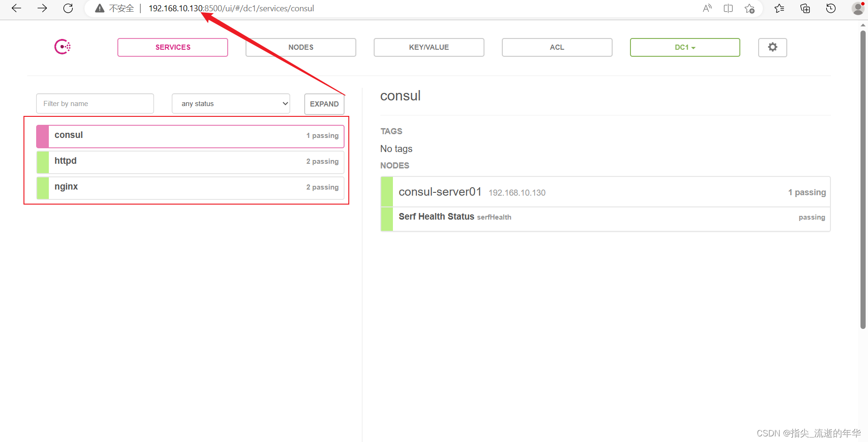Screen dimensions: 868x442
Task: Click the not-secure warning triangle icon
Action: point(100,8)
